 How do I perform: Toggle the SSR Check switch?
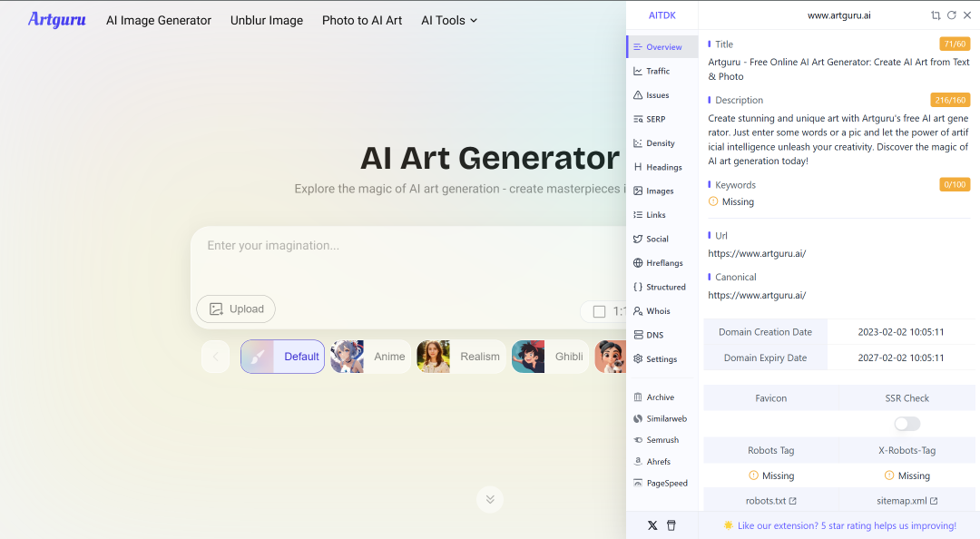pos(906,424)
